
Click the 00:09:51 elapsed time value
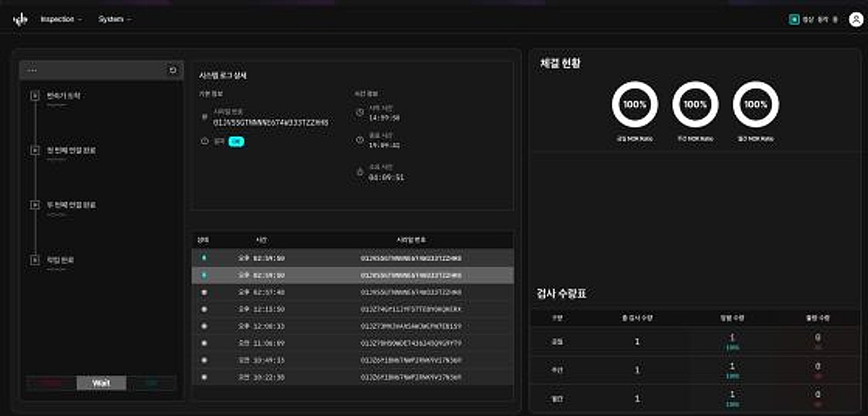coord(386,177)
